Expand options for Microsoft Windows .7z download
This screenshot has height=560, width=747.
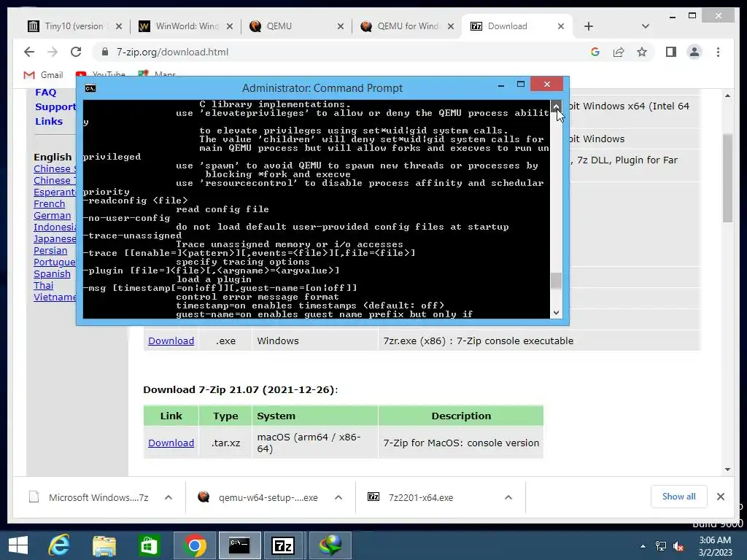coord(169,497)
